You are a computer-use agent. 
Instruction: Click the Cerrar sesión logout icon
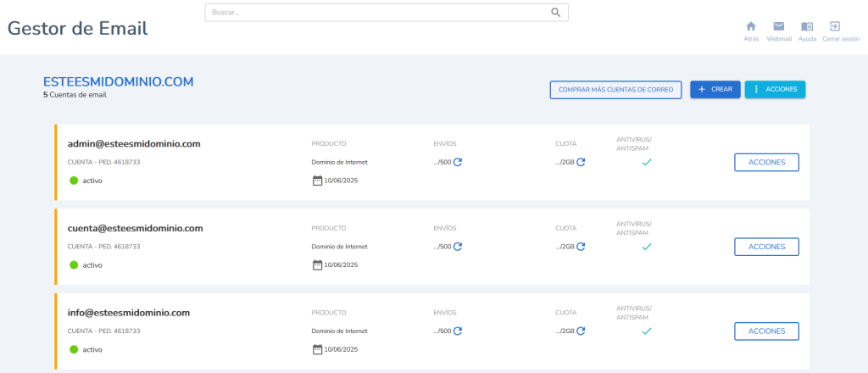click(x=834, y=26)
